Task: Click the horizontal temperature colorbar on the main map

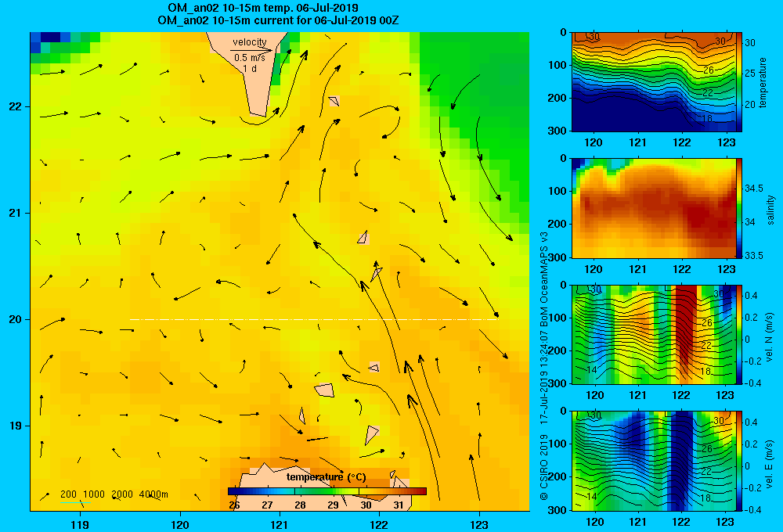Action: pyautogui.click(x=327, y=491)
